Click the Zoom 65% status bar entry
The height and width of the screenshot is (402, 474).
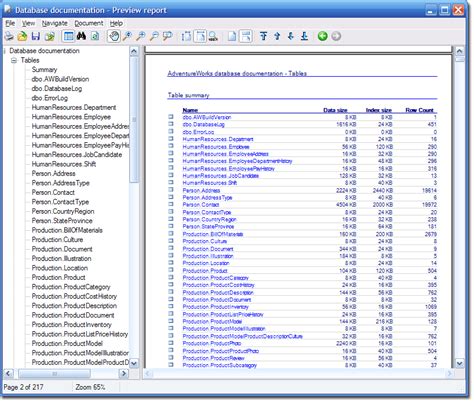tap(90, 387)
